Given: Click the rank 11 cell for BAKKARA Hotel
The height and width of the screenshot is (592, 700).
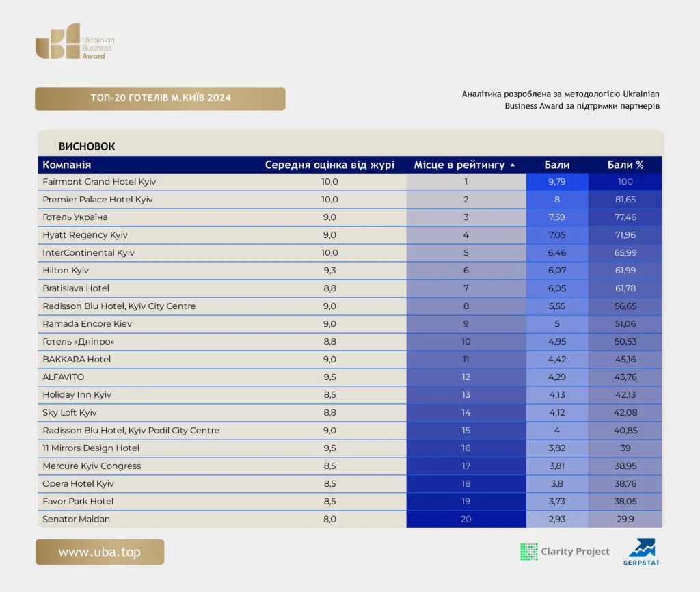Looking at the screenshot, I should pos(466,360).
